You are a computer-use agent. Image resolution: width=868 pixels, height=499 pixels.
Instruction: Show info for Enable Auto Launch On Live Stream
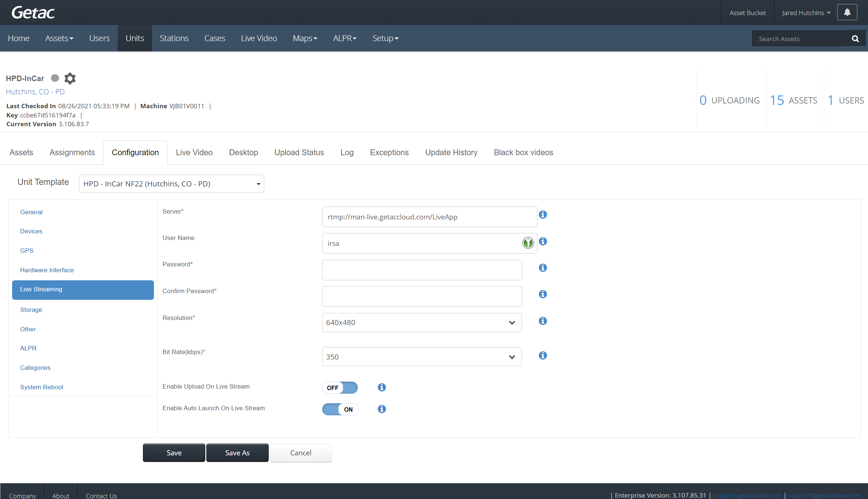click(x=382, y=409)
